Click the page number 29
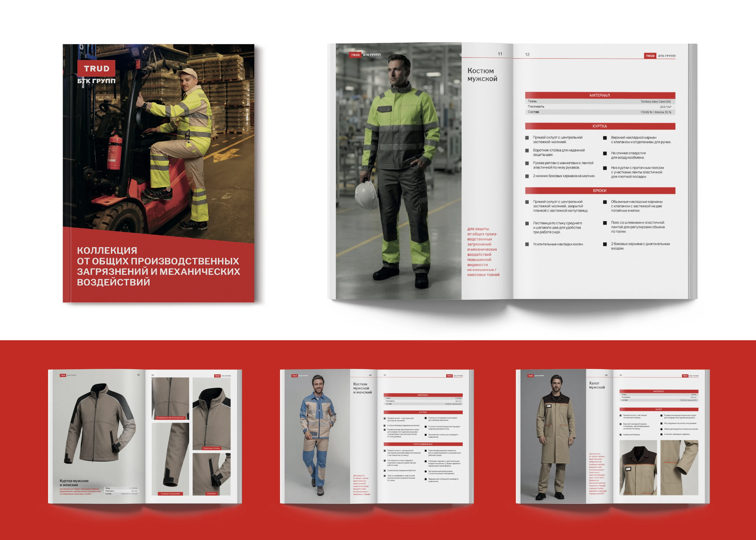Screen dimensions: 756x540 [x=606, y=375]
